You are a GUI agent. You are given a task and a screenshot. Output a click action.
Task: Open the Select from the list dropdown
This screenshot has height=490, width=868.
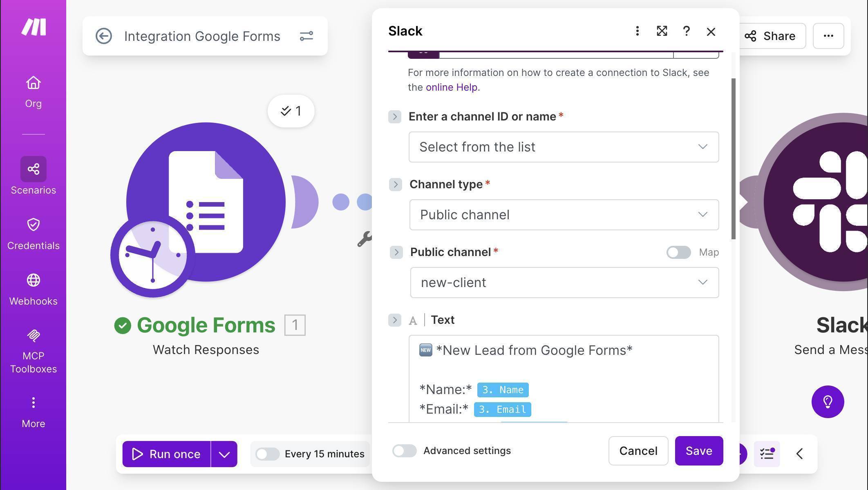click(x=564, y=147)
